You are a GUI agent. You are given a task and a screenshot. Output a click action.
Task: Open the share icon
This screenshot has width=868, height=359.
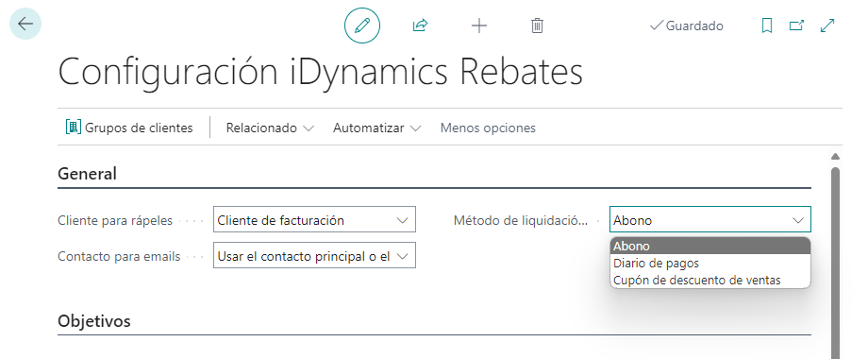click(x=421, y=26)
